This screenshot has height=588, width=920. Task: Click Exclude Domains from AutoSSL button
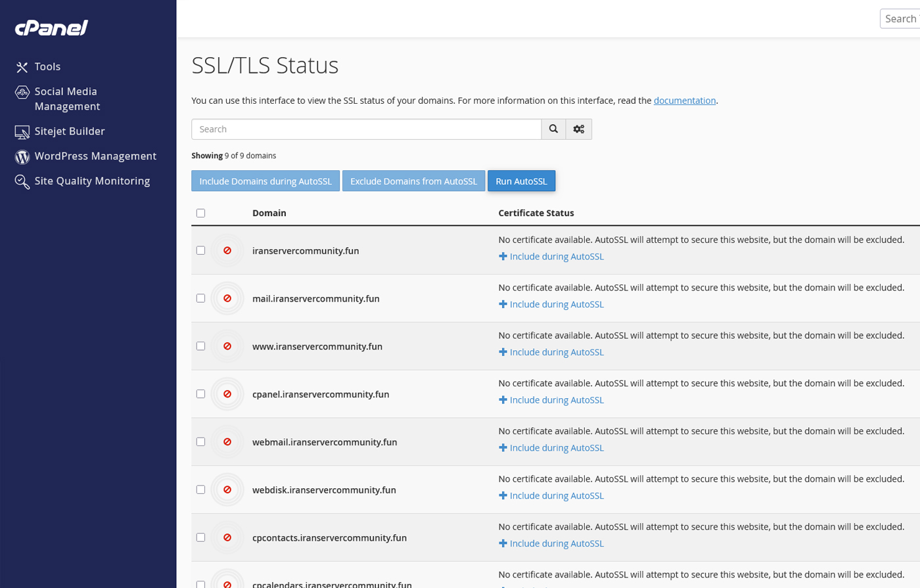click(x=413, y=181)
